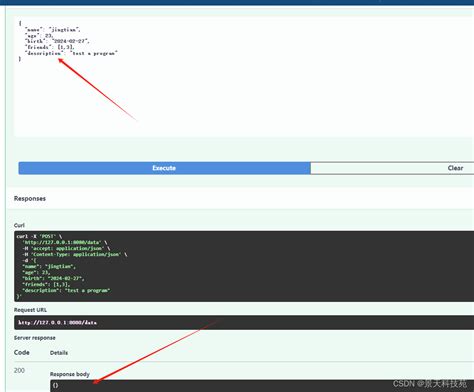Click the Curl label above the command

(x=19, y=225)
